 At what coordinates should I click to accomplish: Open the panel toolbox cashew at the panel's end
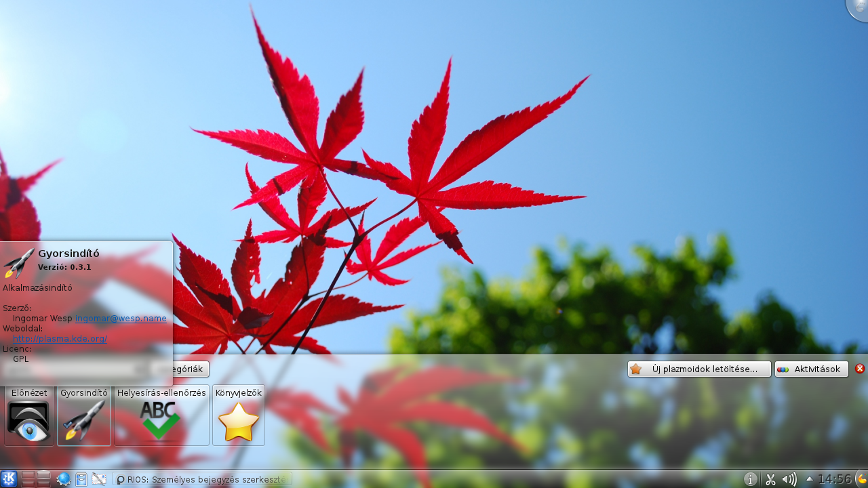[x=862, y=479]
